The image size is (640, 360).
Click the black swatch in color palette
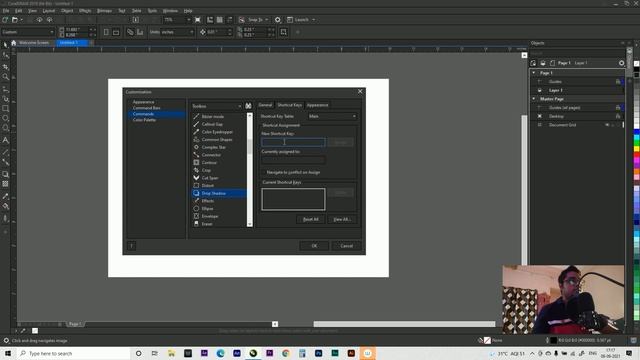pyautogui.click(x=636, y=70)
